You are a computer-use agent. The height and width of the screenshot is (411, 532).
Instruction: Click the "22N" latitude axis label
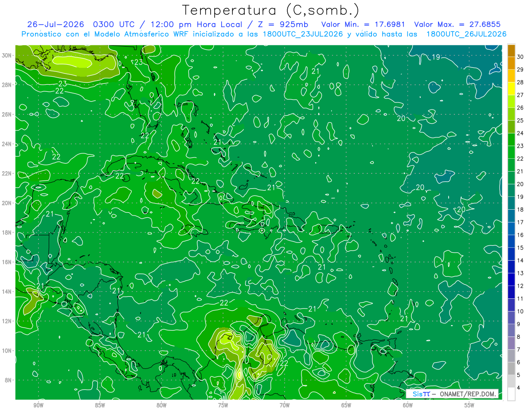pos(8,173)
